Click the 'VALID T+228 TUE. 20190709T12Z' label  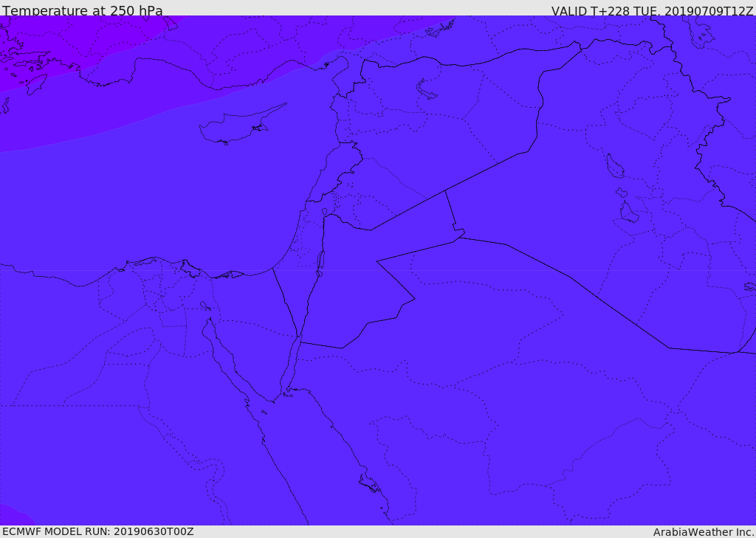tap(653, 10)
